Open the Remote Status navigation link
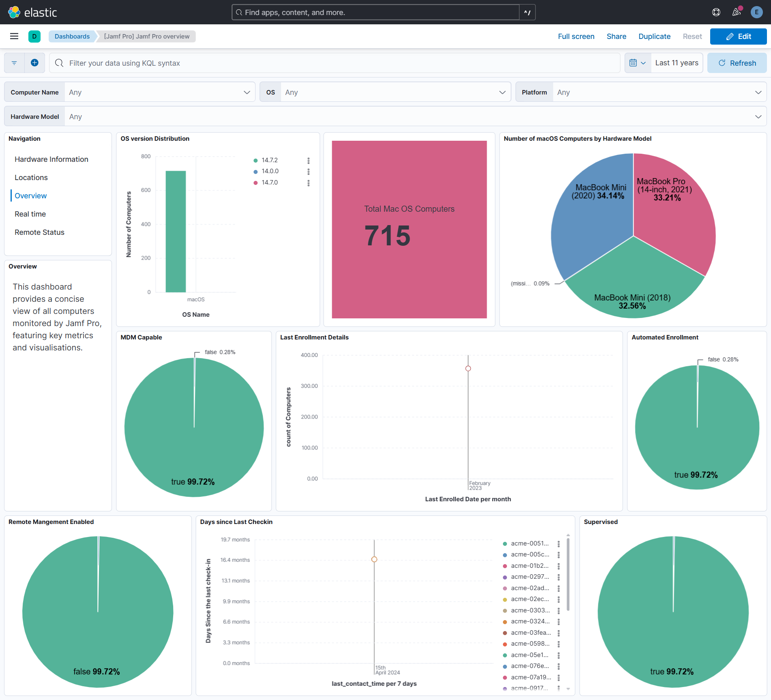Viewport: 771px width, 700px height. tap(39, 232)
